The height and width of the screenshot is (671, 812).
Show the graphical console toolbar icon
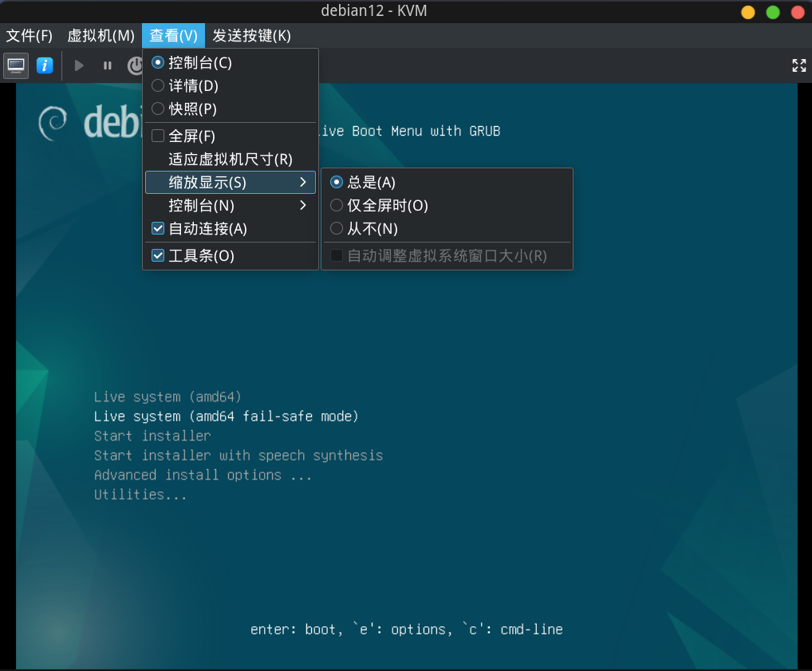(x=15, y=65)
